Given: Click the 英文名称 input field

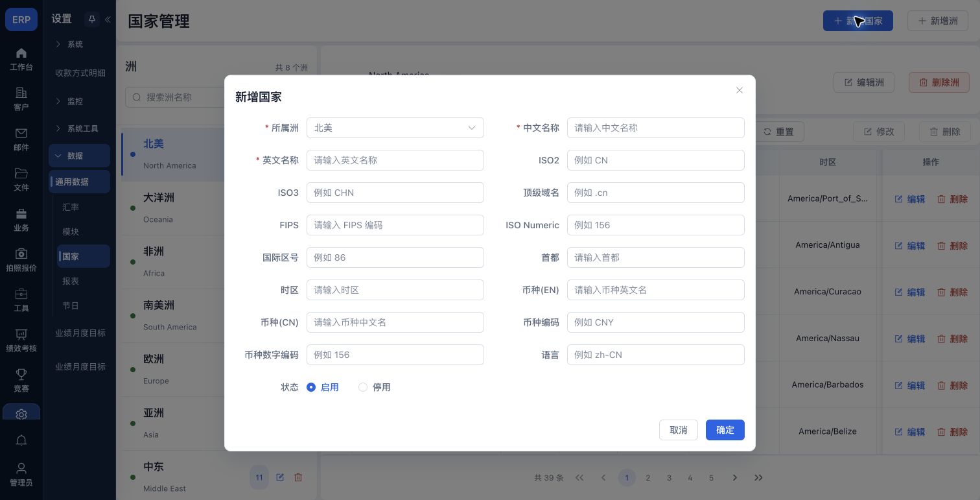Looking at the screenshot, I should [395, 160].
